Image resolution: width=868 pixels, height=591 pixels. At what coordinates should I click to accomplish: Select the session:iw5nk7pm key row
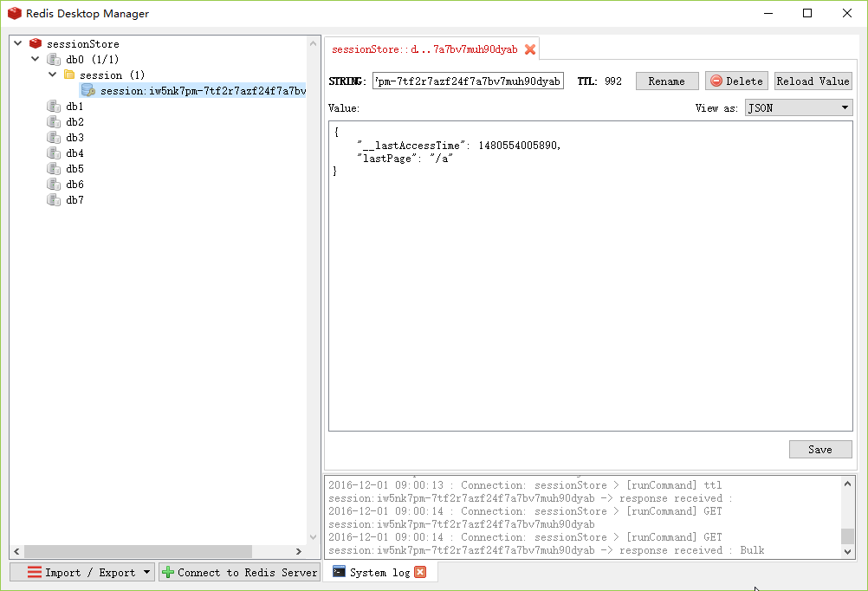(x=192, y=90)
